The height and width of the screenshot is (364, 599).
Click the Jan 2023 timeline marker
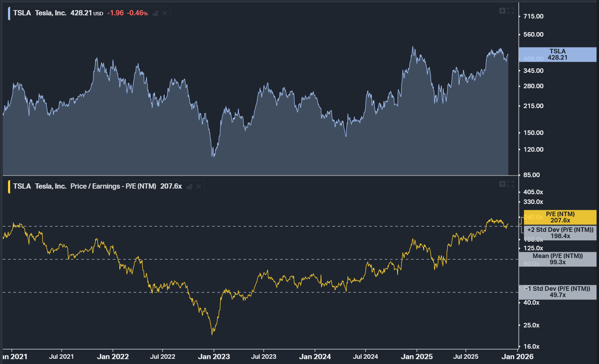214,357
